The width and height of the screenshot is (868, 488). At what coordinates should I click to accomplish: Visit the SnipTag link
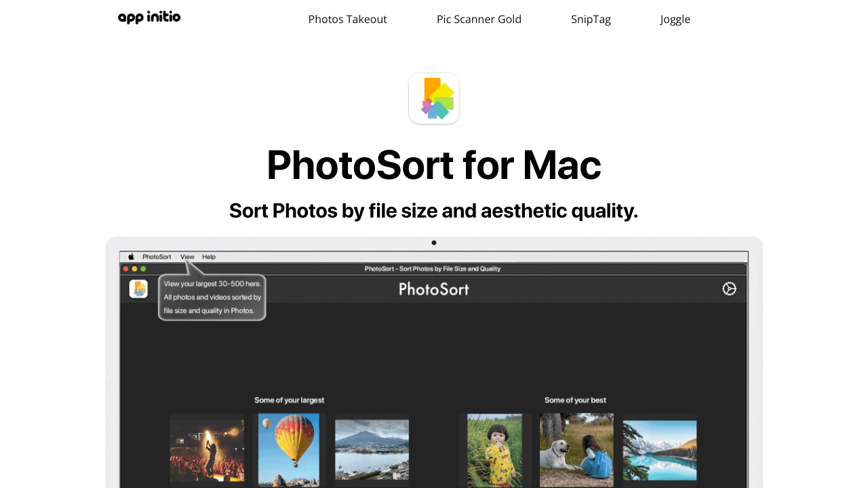(591, 19)
